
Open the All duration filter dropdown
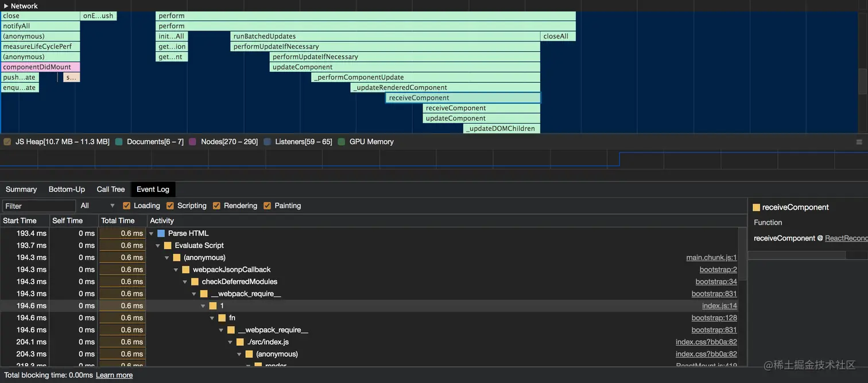pos(98,206)
